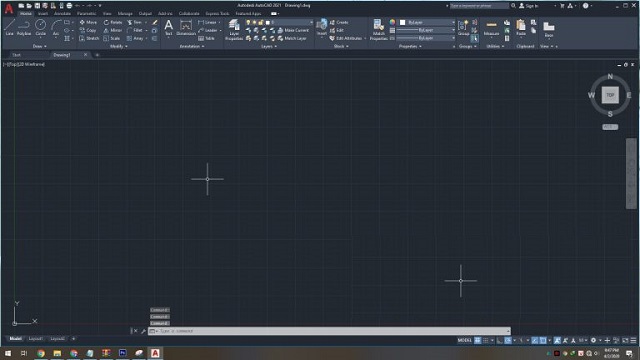This screenshot has width=640, height=360.
Task: Activate the Scale command
Action: [112, 38]
